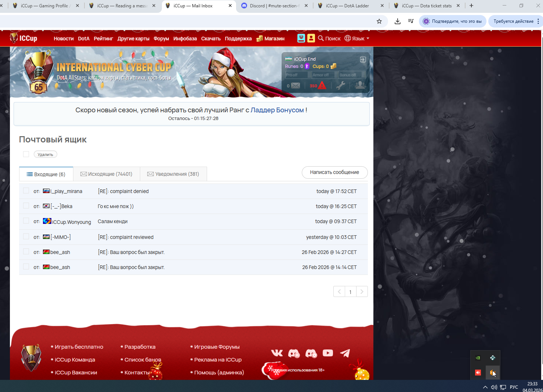Click the Удалить button
Image resolution: width=543 pixels, height=392 pixels.
coord(45,155)
